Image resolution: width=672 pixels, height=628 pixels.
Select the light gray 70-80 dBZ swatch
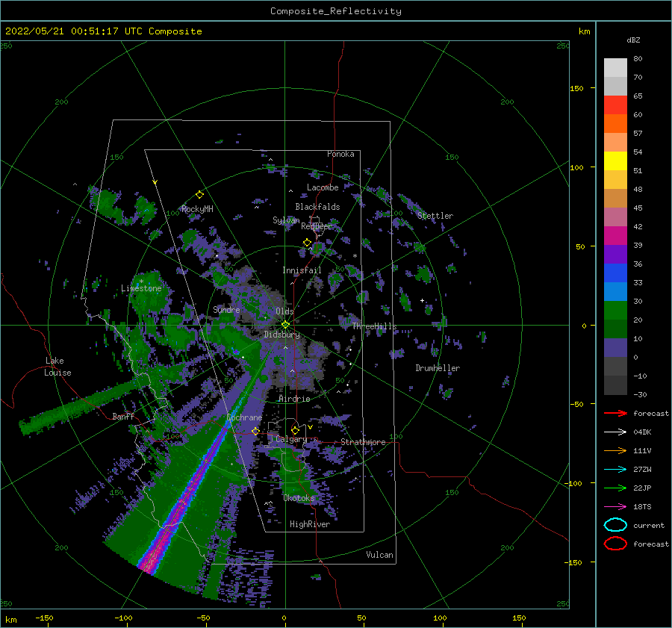(615, 68)
